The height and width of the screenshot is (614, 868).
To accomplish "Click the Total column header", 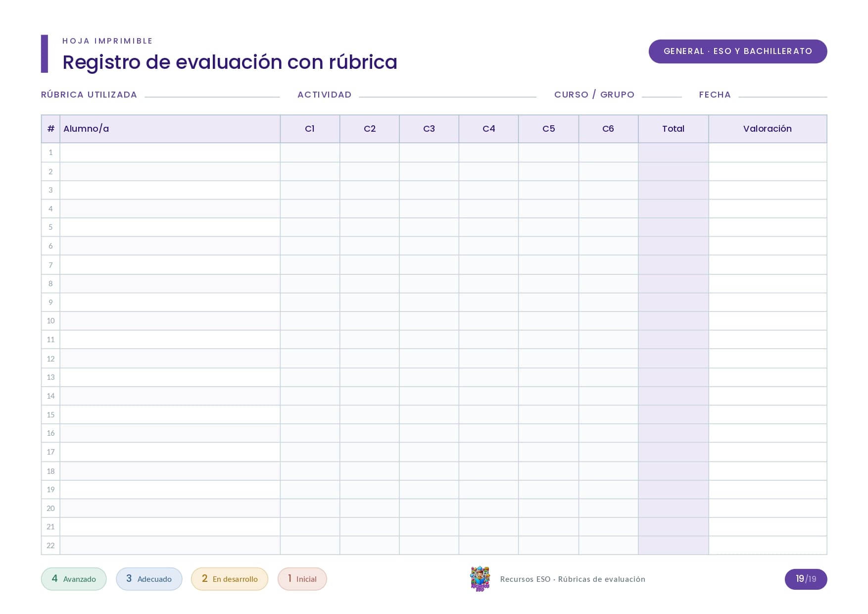I will click(673, 129).
